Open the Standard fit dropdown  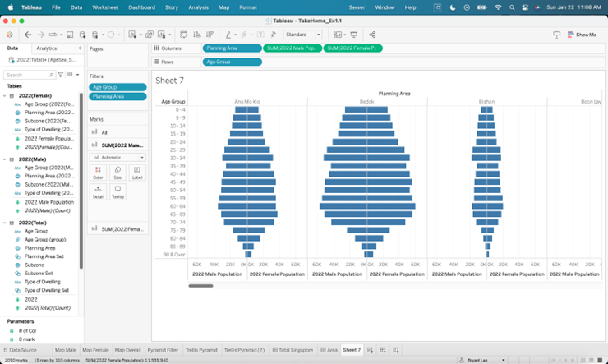pos(302,35)
